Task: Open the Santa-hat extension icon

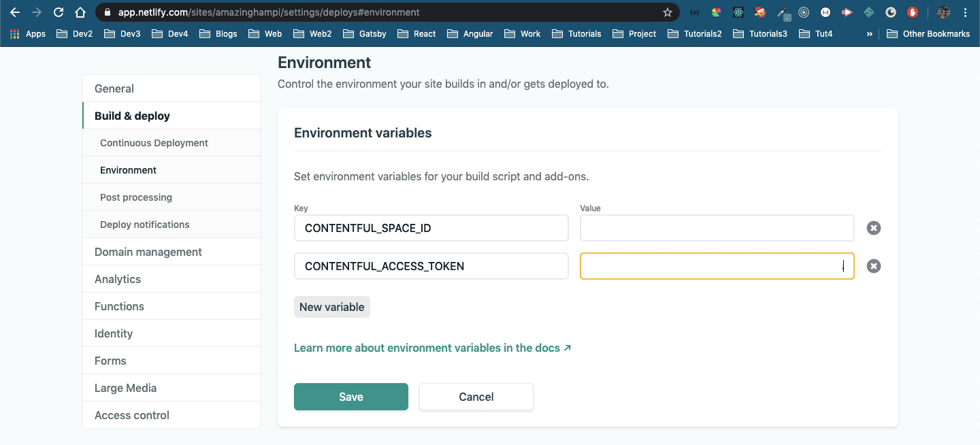Action: tap(760, 12)
